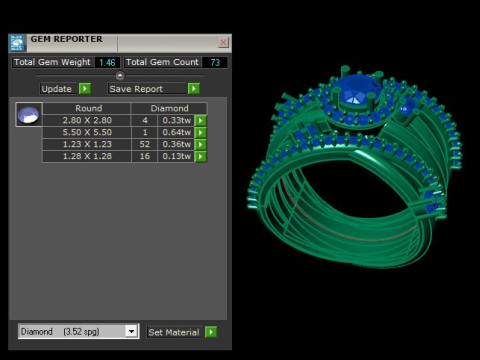Click the 0.13tw weight cell
480x360 pixels.
176,156
